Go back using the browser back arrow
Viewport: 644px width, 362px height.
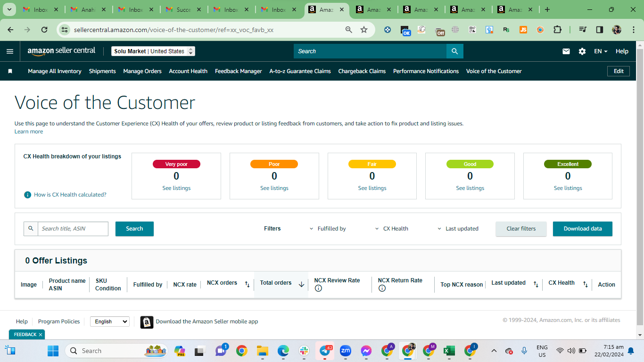coord(10,30)
